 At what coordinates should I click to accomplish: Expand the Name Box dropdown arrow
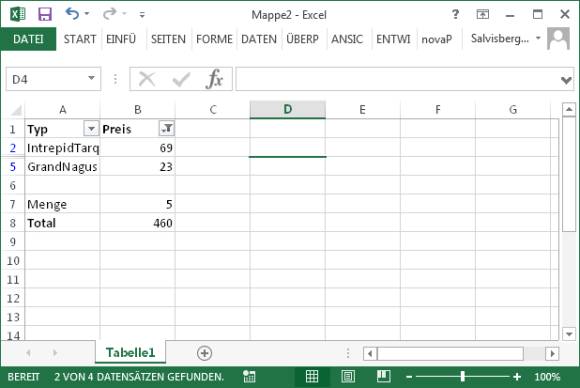(x=91, y=78)
